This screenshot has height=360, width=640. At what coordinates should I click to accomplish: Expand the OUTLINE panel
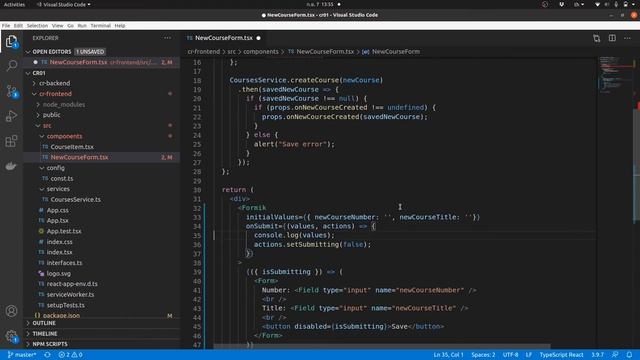tap(44, 323)
